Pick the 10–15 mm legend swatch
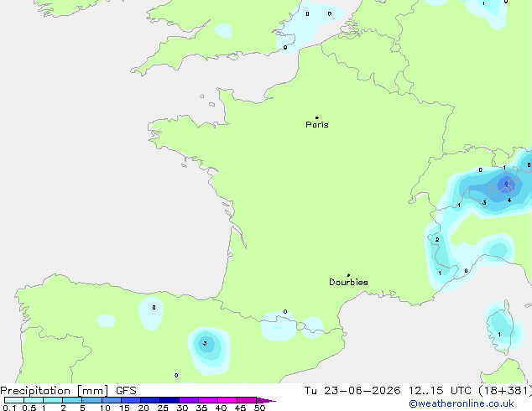This screenshot has height=411, width=532. tap(112, 400)
